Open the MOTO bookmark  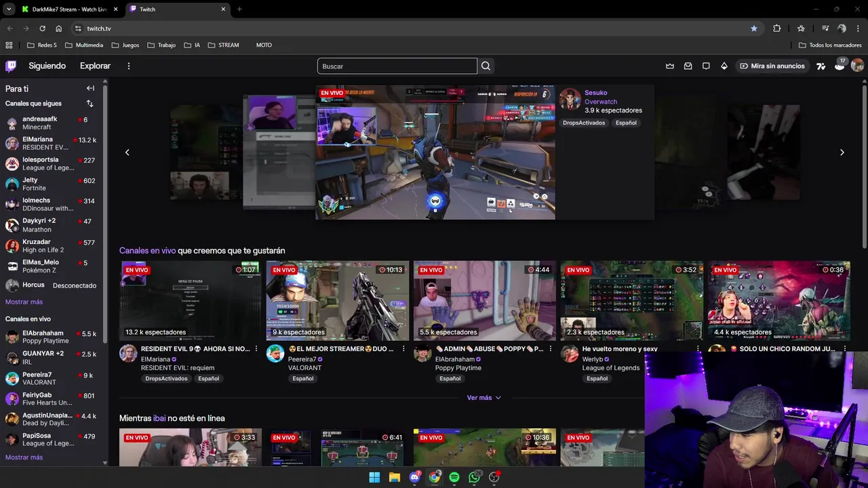pos(264,45)
